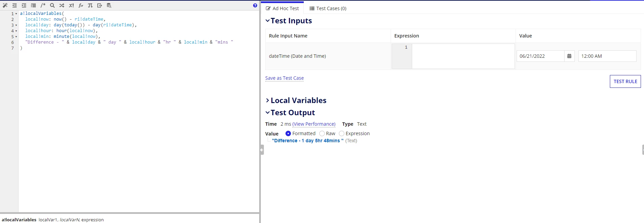This screenshot has height=223, width=644.
Task: Click the x! toolbar icon
Action: [x=71, y=5]
